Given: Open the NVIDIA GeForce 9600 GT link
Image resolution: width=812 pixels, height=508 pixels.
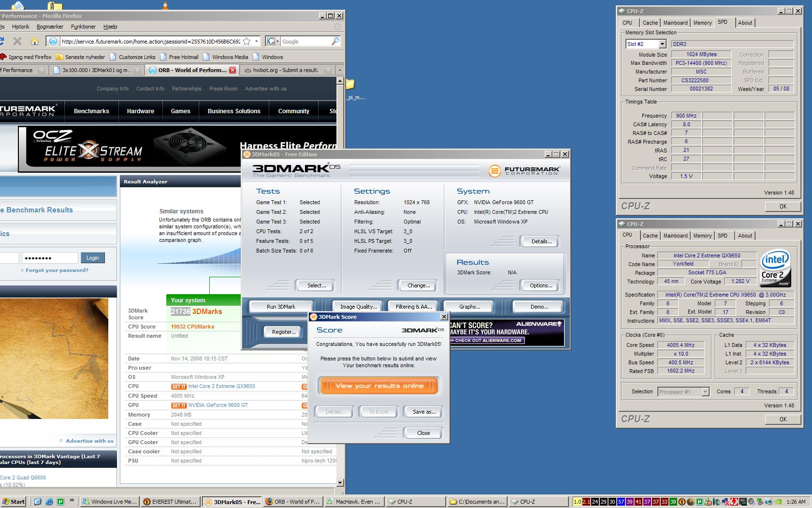Looking at the screenshot, I should 218,405.
